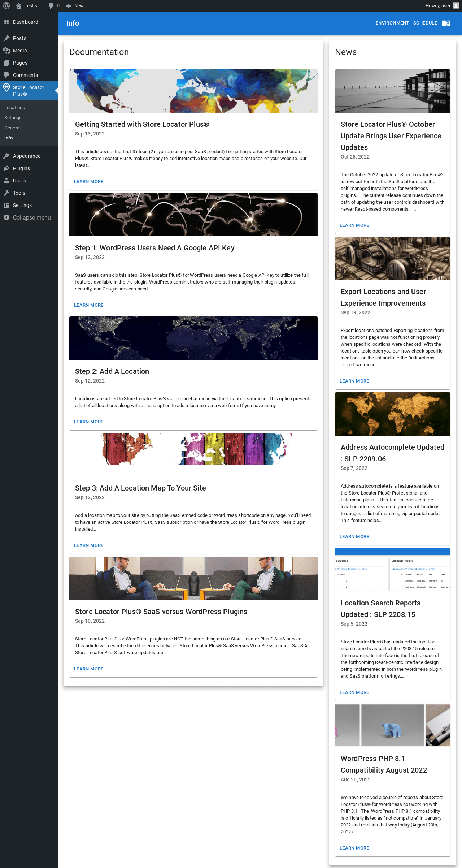Open the documentation book icon in header
462x868 pixels.
(x=446, y=23)
